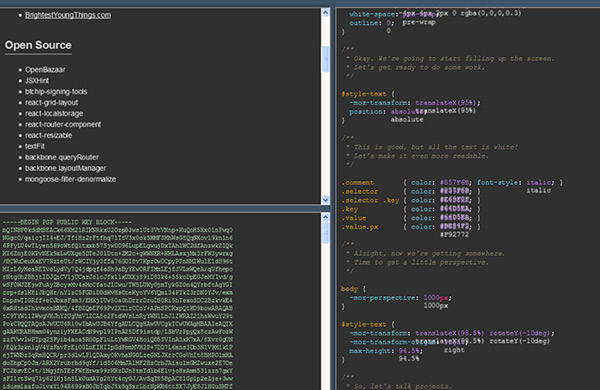Viewport: 600px width, 390px height.
Task: Open the react-router-component link
Action: coord(63,124)
